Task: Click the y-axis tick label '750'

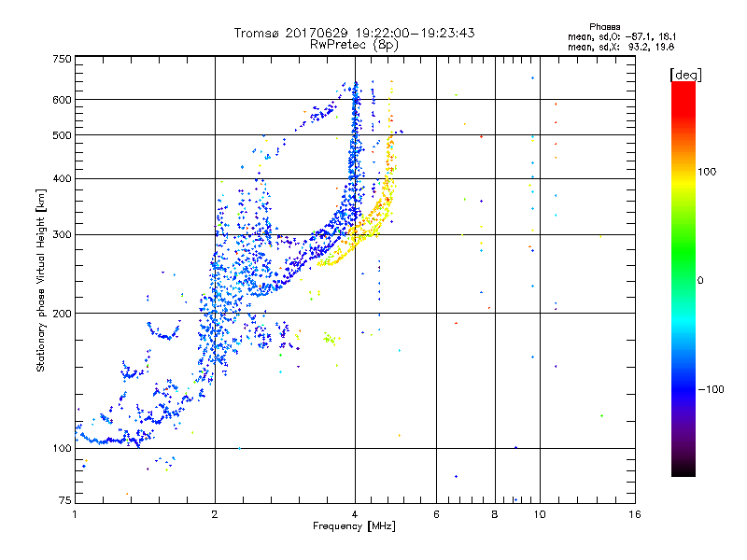Action: [x=62, y=59]
